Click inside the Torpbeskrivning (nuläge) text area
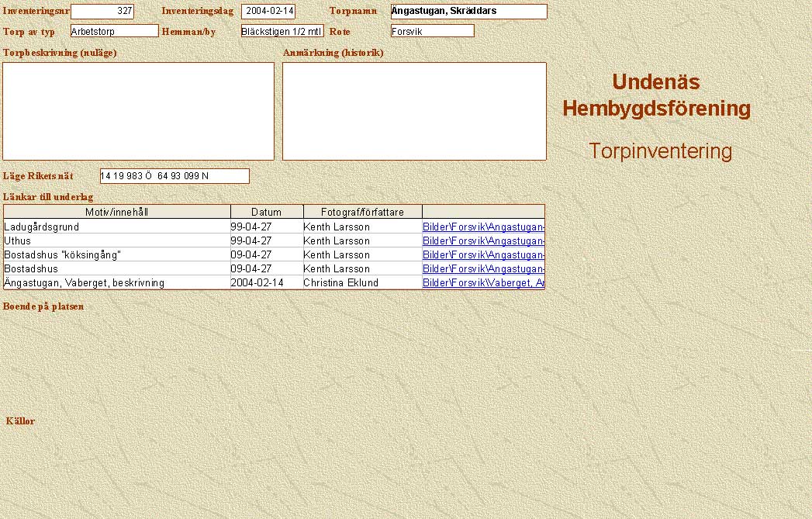This screenshot has width=812, height=519. tap(138, 111)
